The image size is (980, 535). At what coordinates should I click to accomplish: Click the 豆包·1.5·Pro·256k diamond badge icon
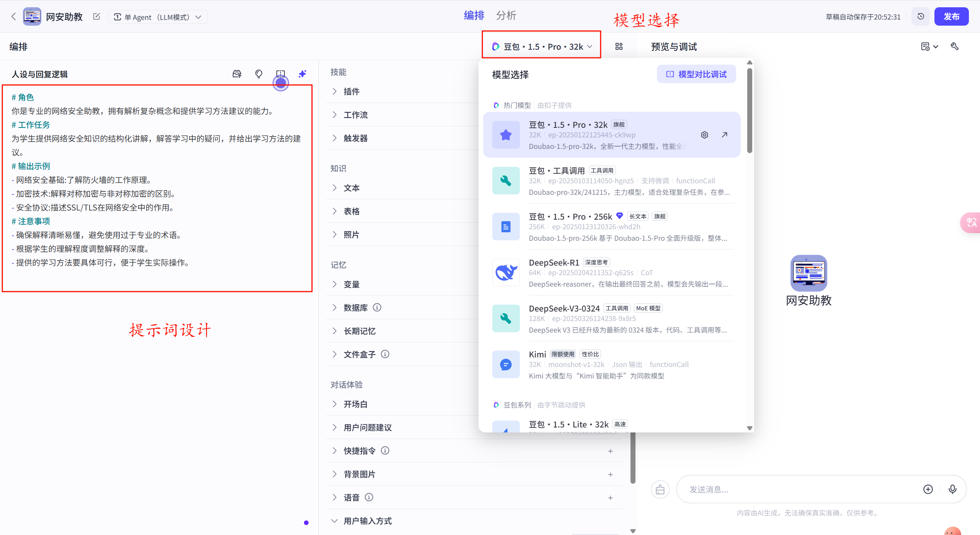point(619,216)
